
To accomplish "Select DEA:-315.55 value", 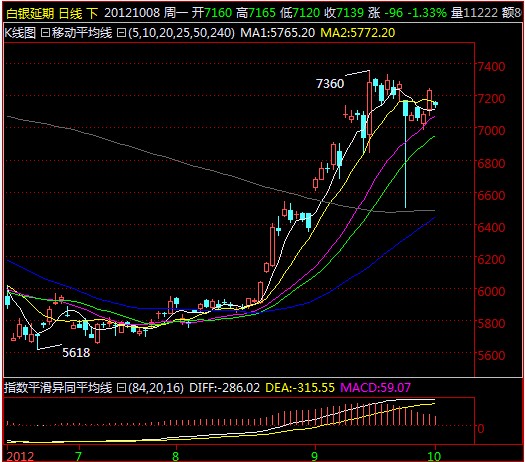I will pyautogui.click(x=300, y=388).
